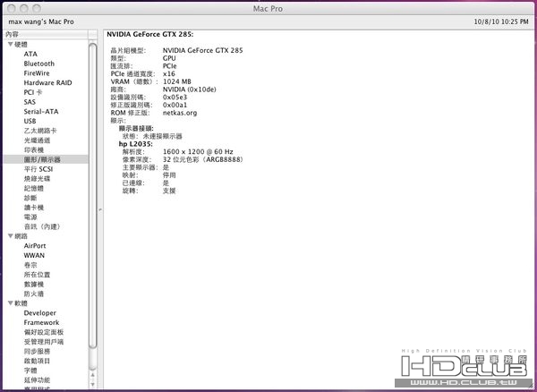Collapse the 硬體 hardware section triangle
Viewport: 537px width, 392px height.
[10, 45]
